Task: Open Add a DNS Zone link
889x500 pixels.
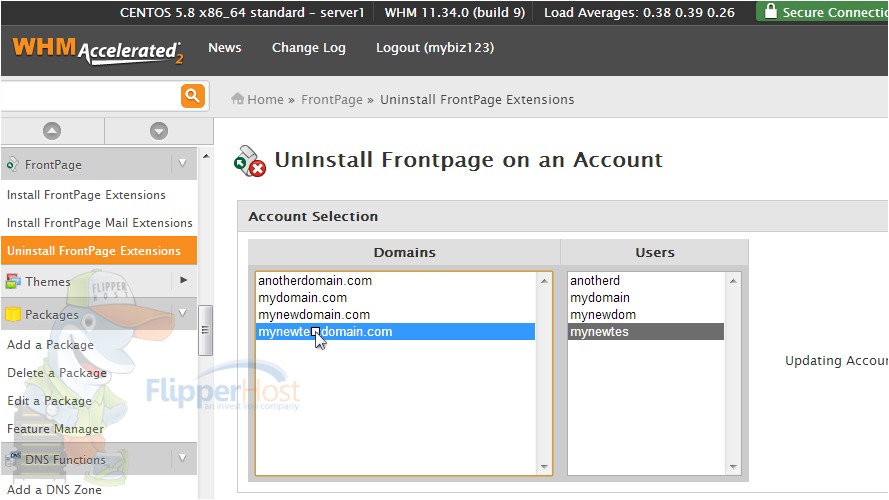Action: tap(54, 490)
